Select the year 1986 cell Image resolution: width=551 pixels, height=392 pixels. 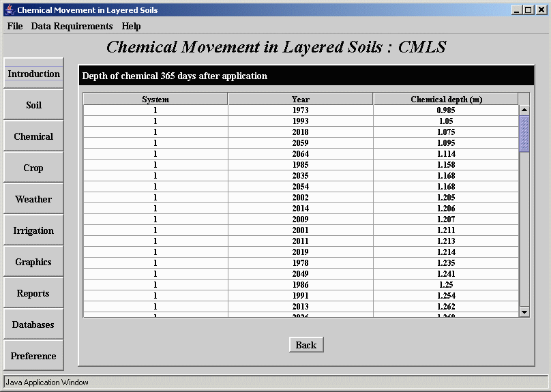(x=301, y=284)
